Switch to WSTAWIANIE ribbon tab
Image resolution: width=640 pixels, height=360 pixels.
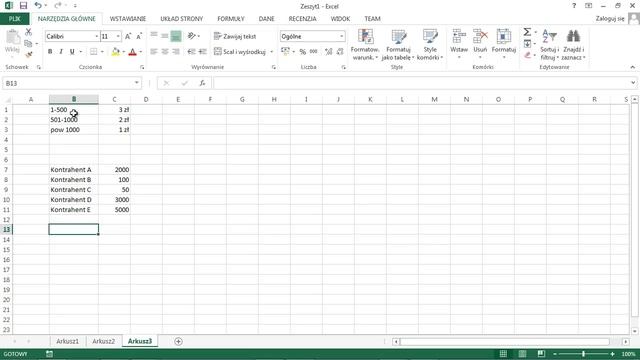pyautogui.click(x=128, y=19)
